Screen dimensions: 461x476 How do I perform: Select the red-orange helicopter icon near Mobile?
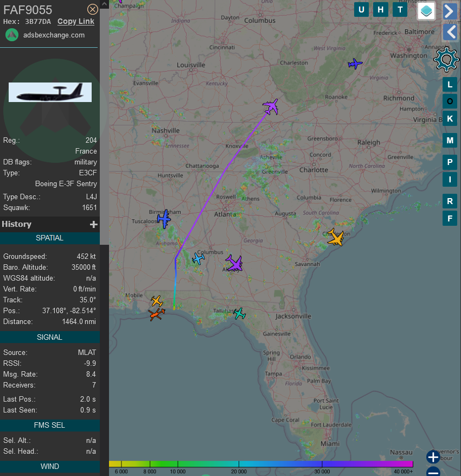click(x=157, y=314)
